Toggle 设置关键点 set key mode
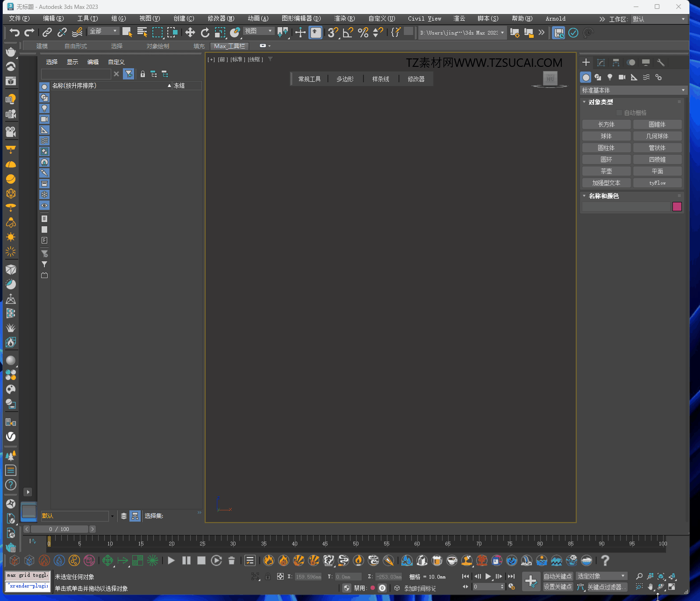The height and width of the screenshot is (601, 700). [x=557, y=587]
